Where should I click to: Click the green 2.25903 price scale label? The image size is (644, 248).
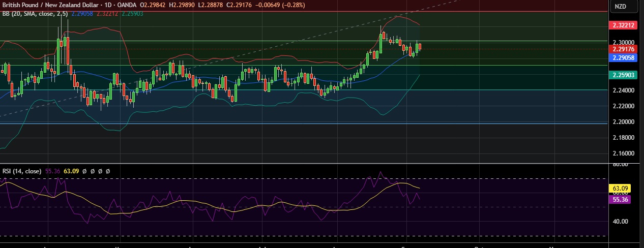[x=623, y=75]
